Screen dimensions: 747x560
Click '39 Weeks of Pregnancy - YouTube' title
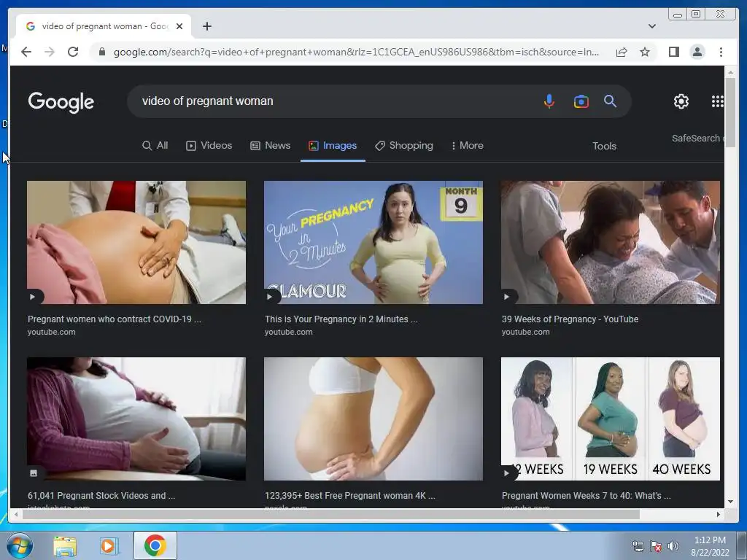click(x=570, y=319)
